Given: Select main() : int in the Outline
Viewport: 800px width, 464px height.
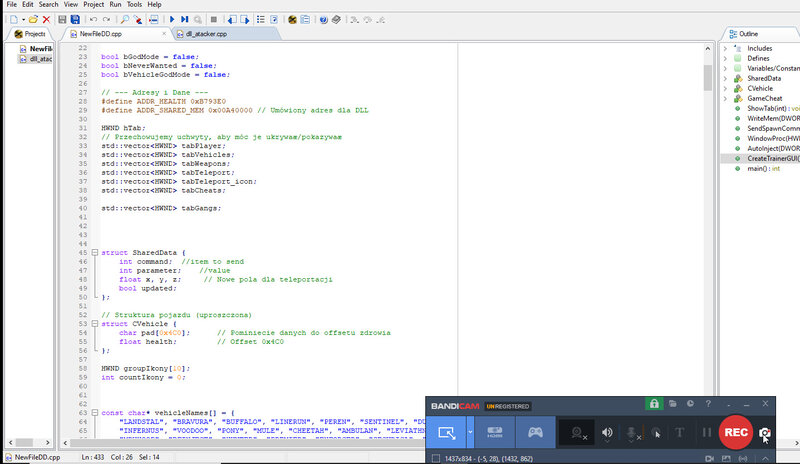Looking at the screenshot, I should tap(763, 168).
